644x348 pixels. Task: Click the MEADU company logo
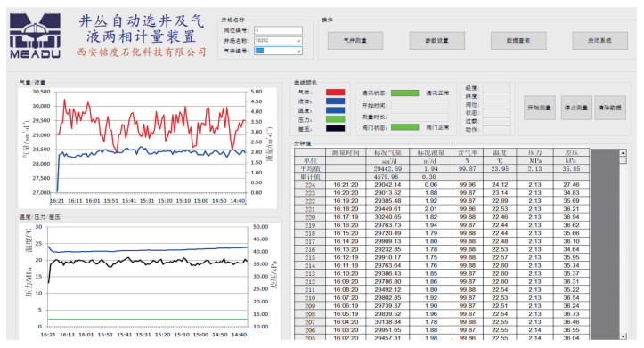coord(36,36)
